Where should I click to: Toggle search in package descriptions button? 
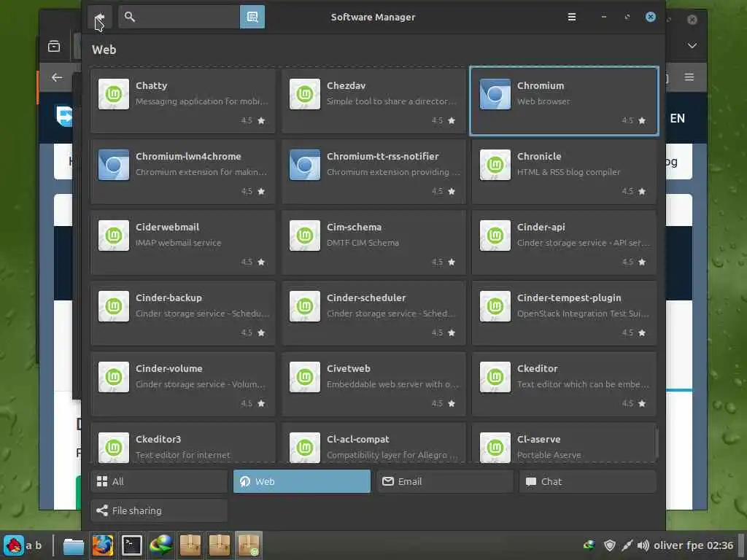(x=252, y=17)
